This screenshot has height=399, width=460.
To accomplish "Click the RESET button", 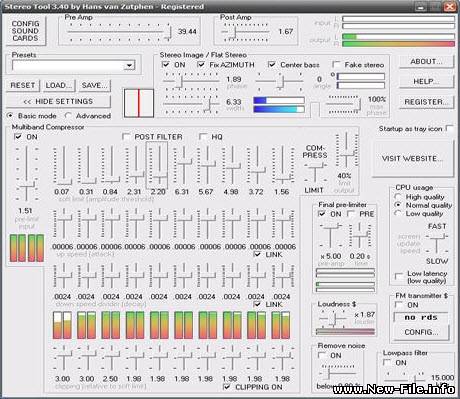I will 23,85.
